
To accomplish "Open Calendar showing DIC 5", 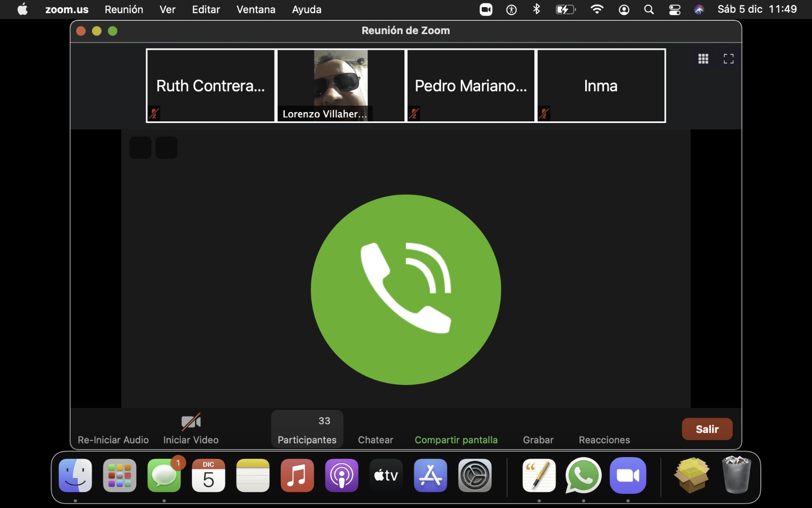I will pyautogui.click(x=209, y=475).
